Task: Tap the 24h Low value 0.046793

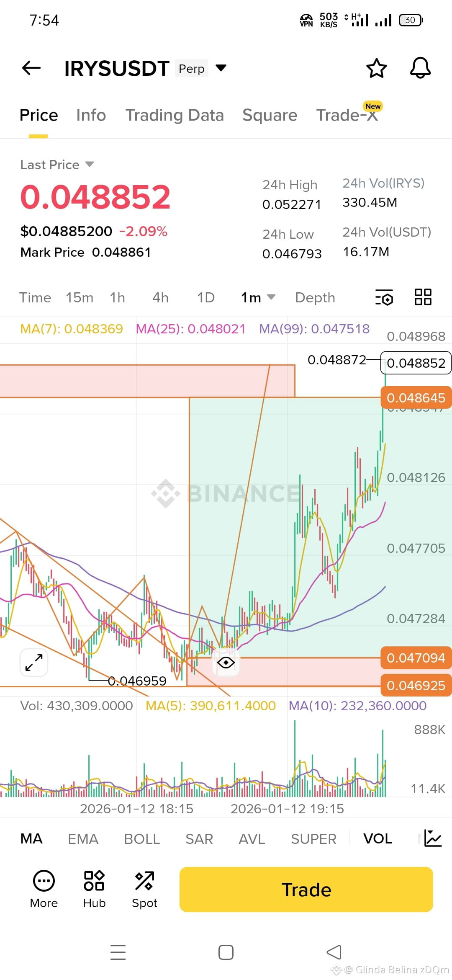Action: pyautogui.click(x=292, y=254)
